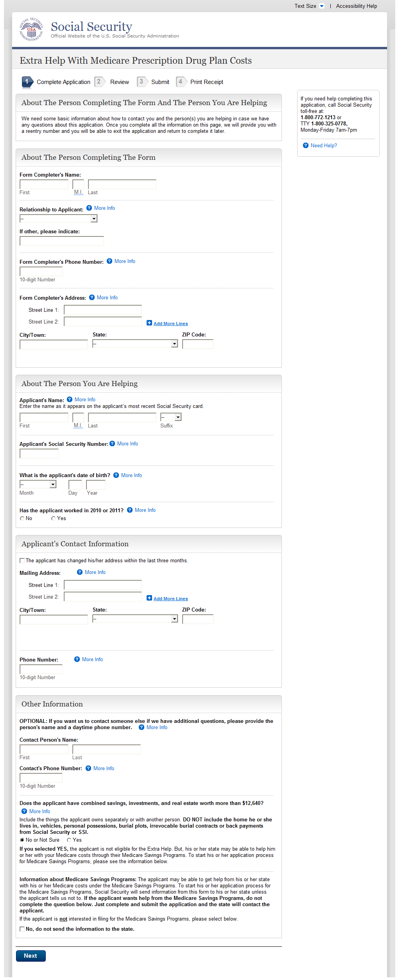Click the question icon beside Need Help?
This screenshot has width=398, height=980.
(306, 146)
